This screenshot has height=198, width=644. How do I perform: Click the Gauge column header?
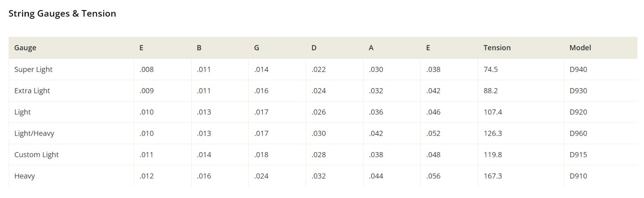25,48
